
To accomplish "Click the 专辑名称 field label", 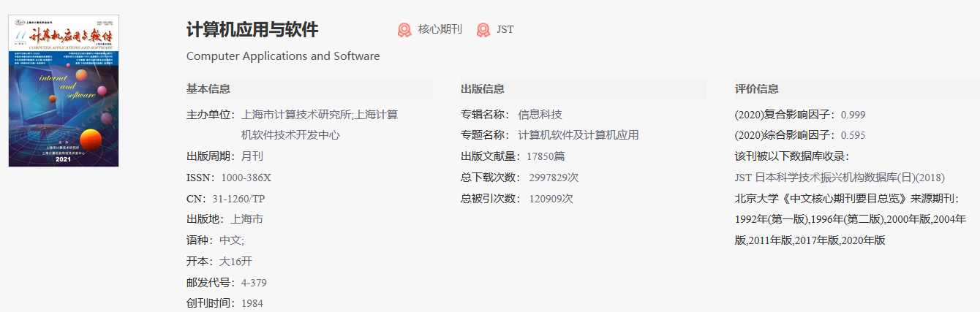I will [x=485, y=115].
